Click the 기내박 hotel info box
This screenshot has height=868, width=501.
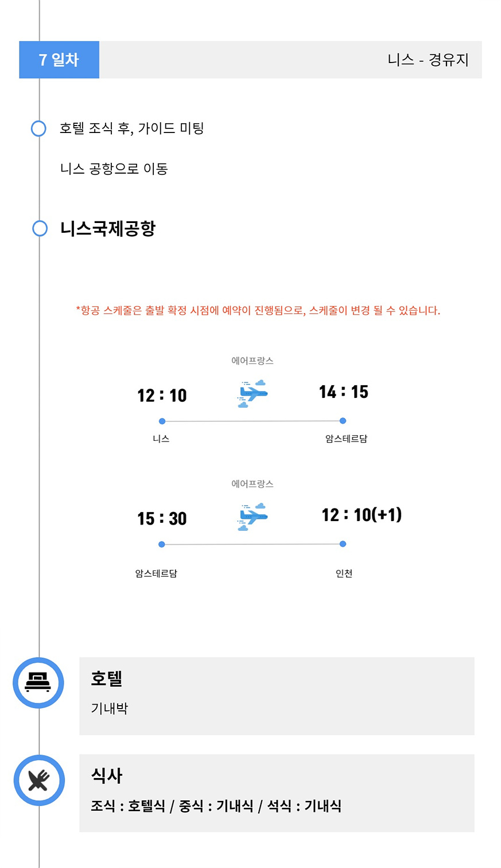[x=277, y=696]
